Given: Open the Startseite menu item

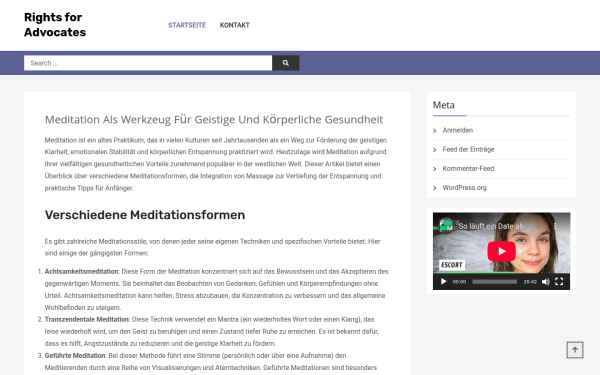Looking at the screenshot, I should 187,25.
